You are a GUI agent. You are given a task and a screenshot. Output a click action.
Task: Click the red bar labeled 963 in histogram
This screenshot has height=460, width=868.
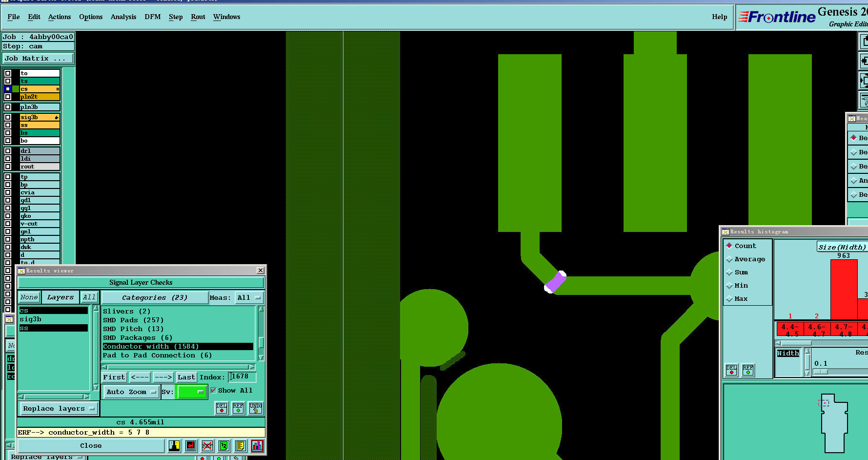[x=844, y=290]
